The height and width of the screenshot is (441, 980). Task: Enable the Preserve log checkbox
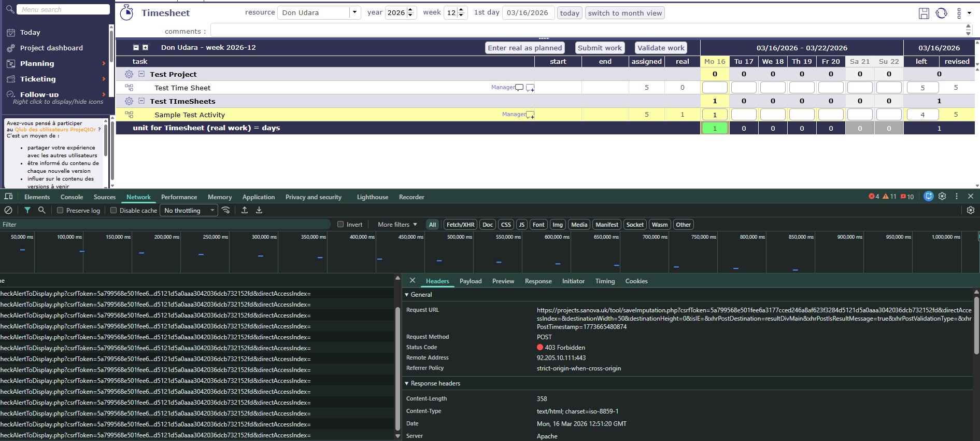click(60, 210)
